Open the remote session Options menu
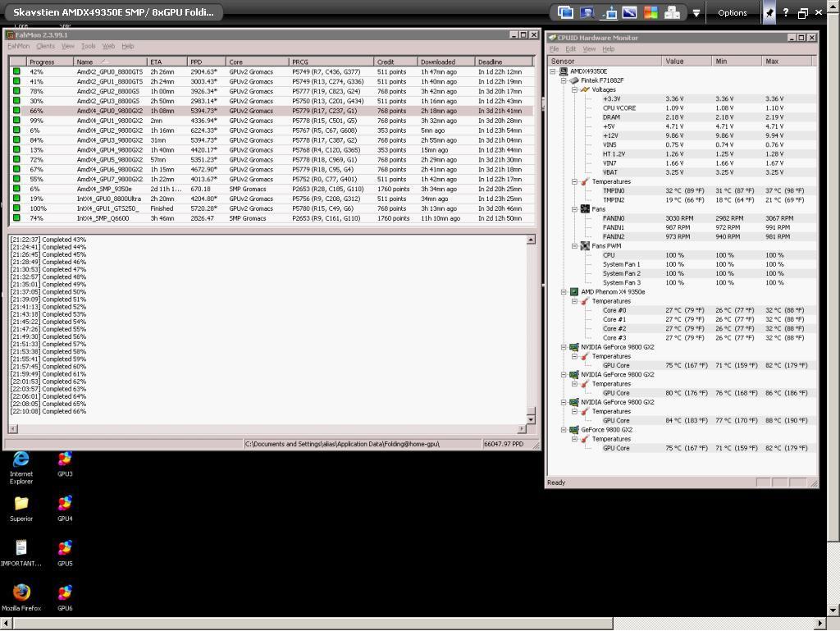This screenshot has width=840, height=631. (x=732, y=13)
